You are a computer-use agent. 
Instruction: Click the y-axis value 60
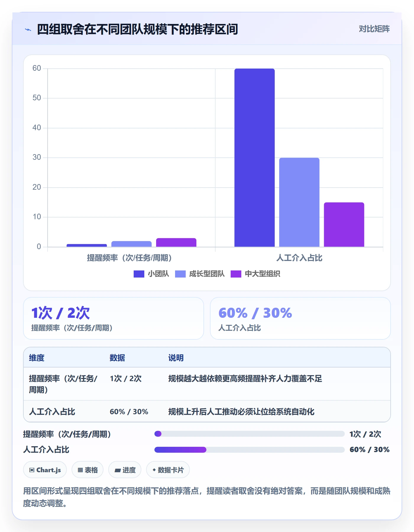[37, 68]
